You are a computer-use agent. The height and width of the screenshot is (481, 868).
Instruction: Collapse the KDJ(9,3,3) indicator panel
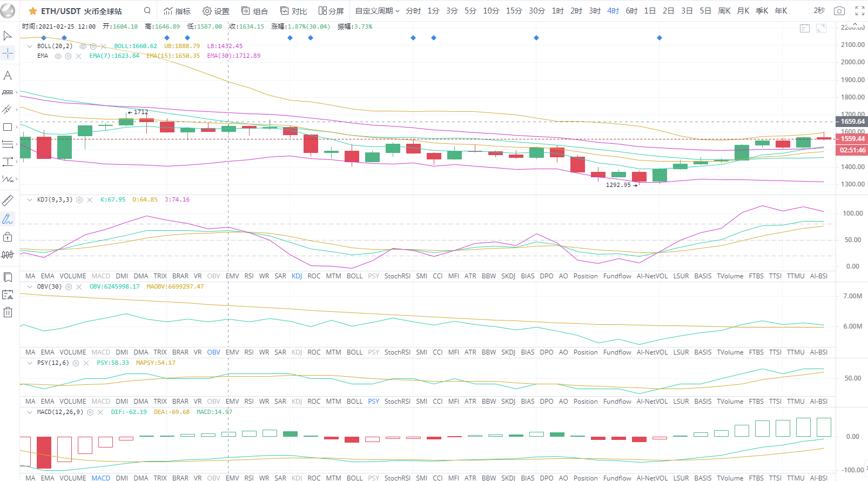30,200
